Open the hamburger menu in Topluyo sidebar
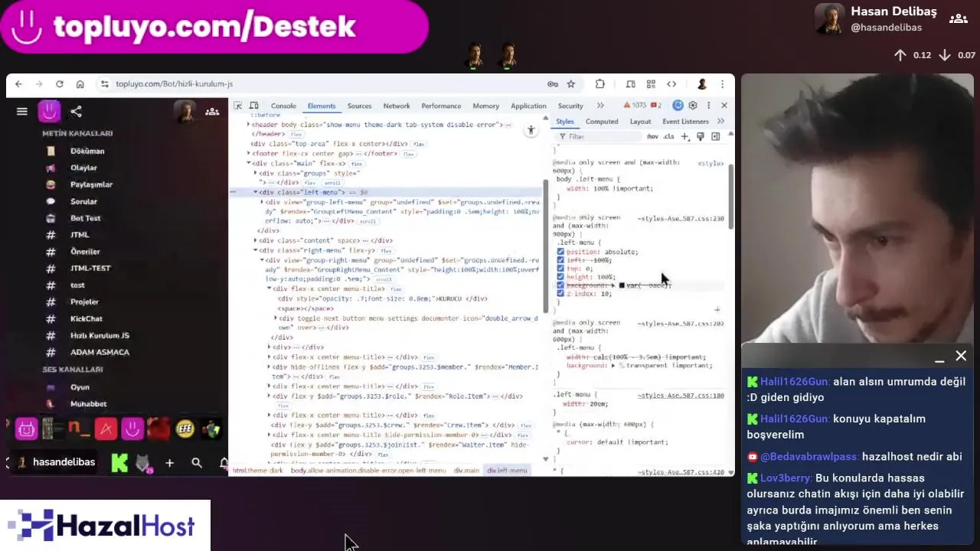Image resolution: width=980 pixels, height=551 pixels. [x=22, y=112]
